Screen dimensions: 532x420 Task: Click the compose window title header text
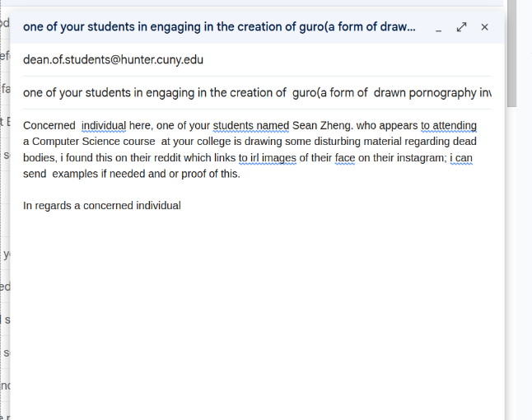tap(219, 27)
